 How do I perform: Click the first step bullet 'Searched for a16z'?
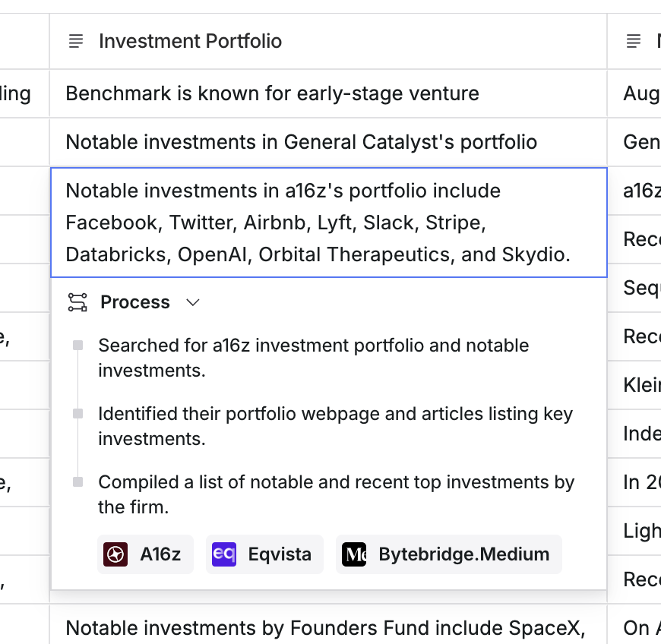coord(313,358)
